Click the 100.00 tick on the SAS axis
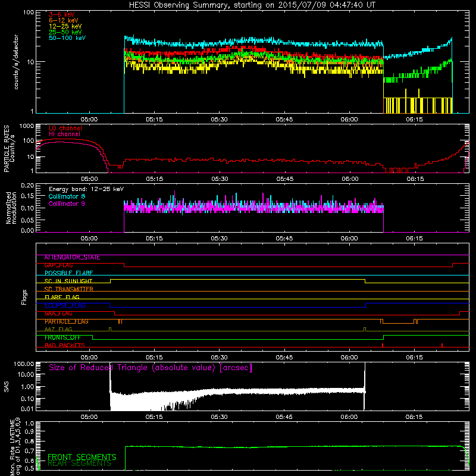 coord(24,364)
